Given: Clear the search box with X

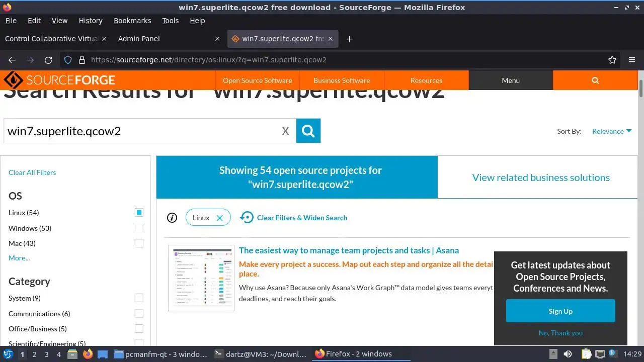Looking at the screenshot, I should click(x=285, y=131).
